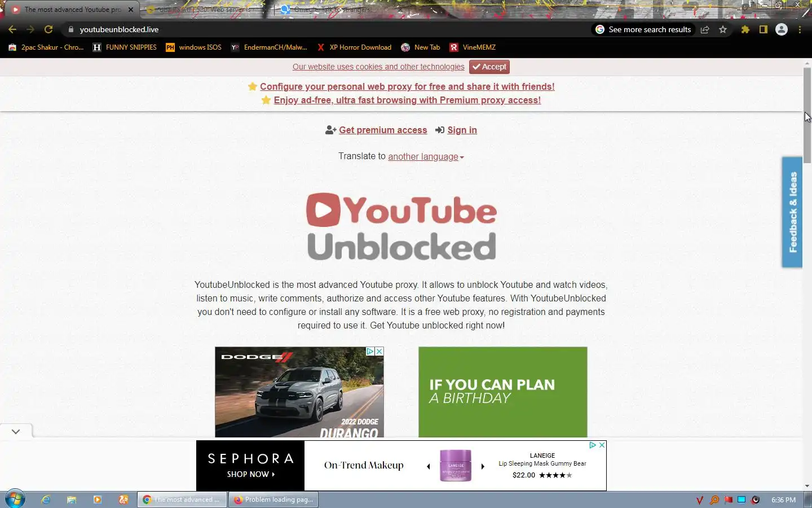Click Sephora SHOP NOW
The height and width of the screenshot is (508, 812).
251,474
